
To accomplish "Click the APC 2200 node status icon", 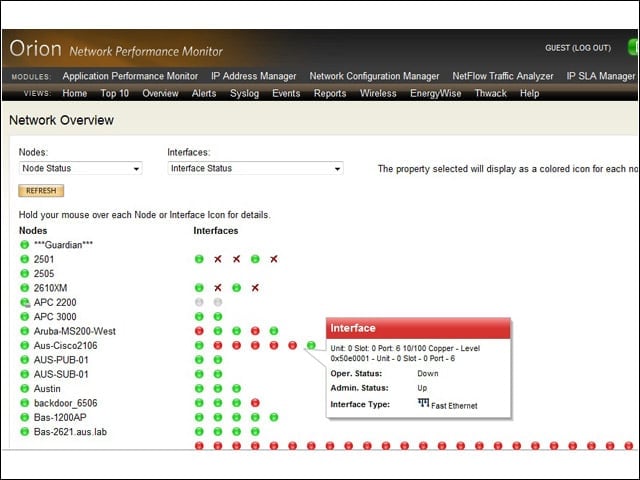I will tap(25, 302).
